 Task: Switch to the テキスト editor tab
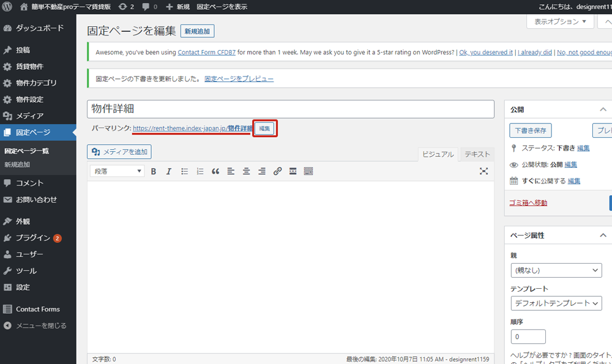point(477,154)
